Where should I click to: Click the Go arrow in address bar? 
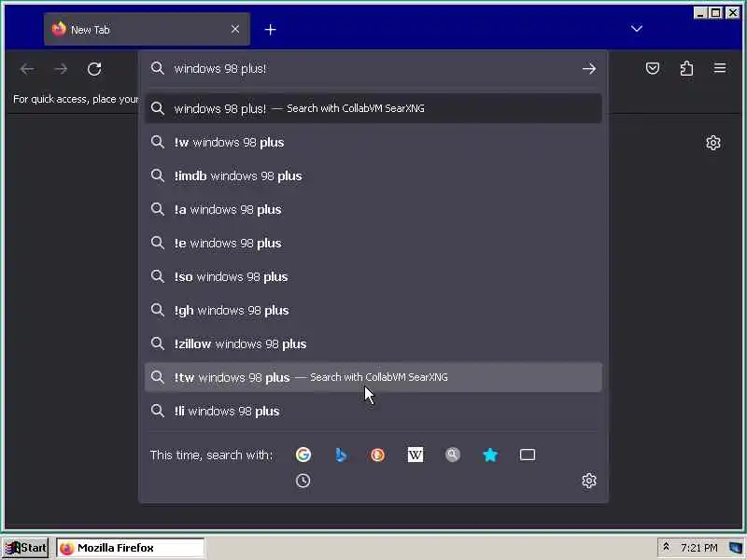pos(589,68)
